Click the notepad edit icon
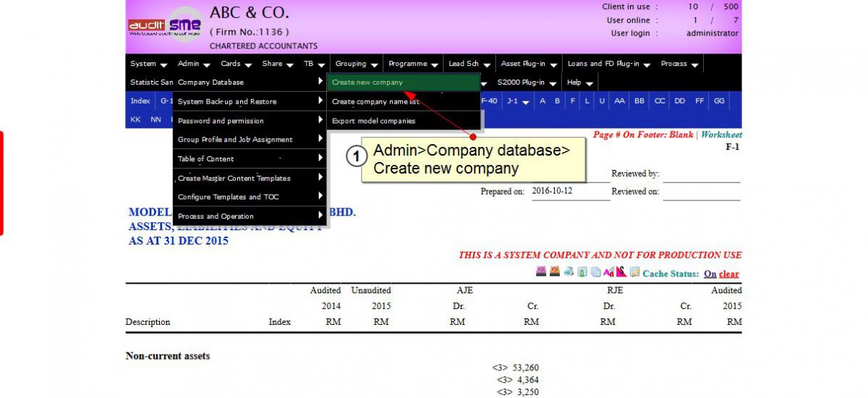868x398 pixels. [x=634, y=272]
